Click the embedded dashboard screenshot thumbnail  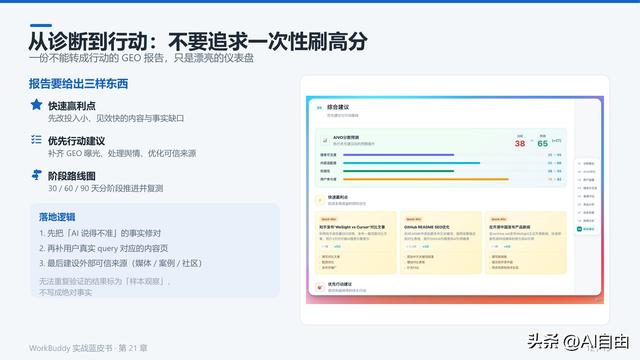point(455,200)
